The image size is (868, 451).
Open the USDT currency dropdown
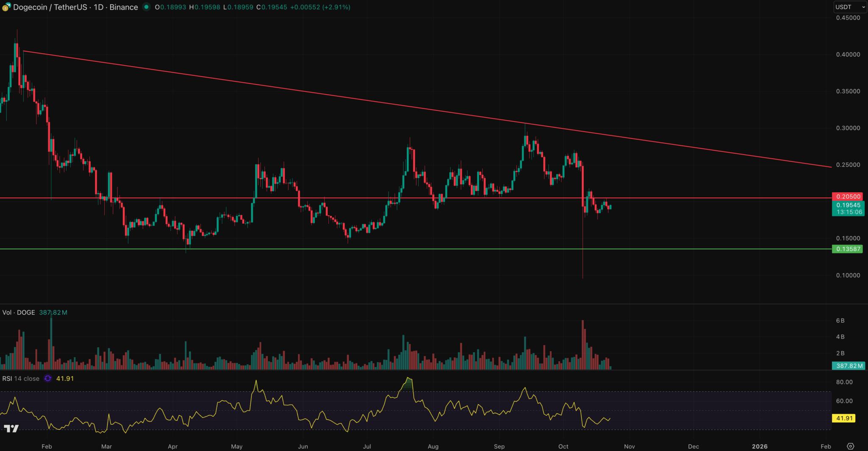pyautogui.click(x=850, y=7)
